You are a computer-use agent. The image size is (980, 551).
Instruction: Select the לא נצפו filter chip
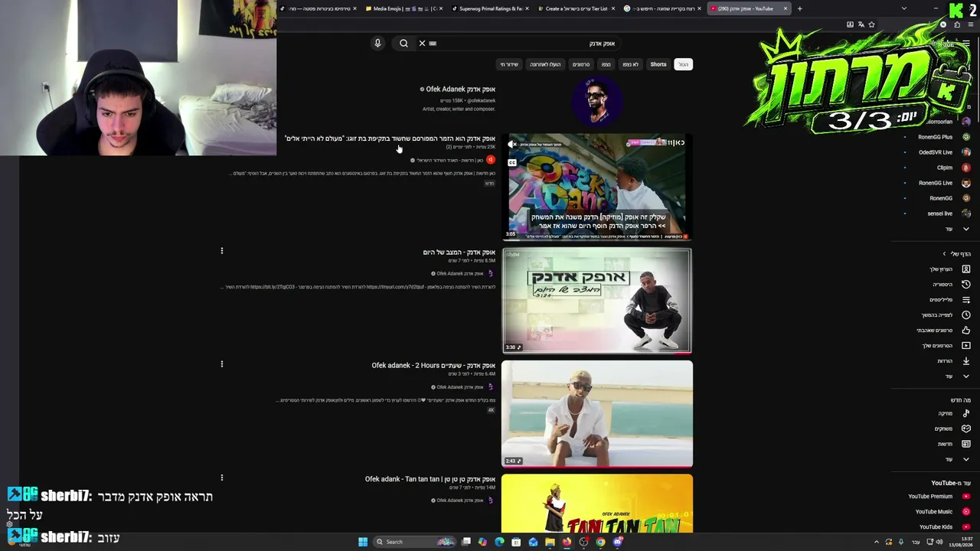pos(630,64)
